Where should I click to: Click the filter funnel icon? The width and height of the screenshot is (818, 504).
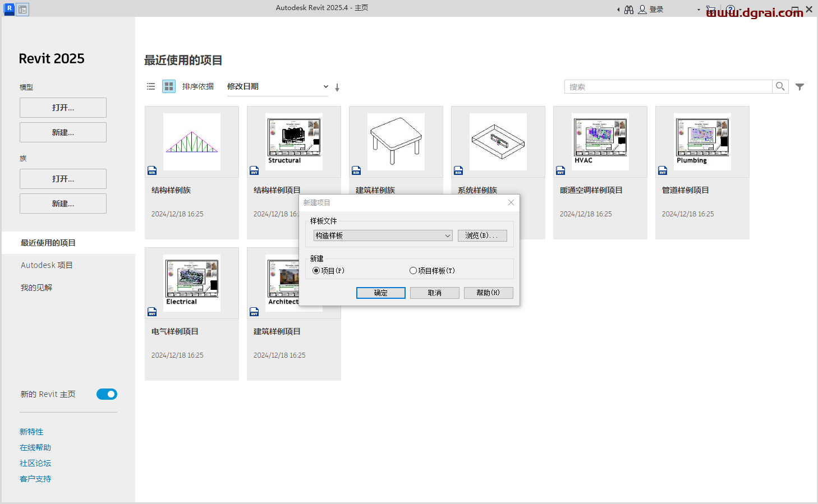[800, 87]
